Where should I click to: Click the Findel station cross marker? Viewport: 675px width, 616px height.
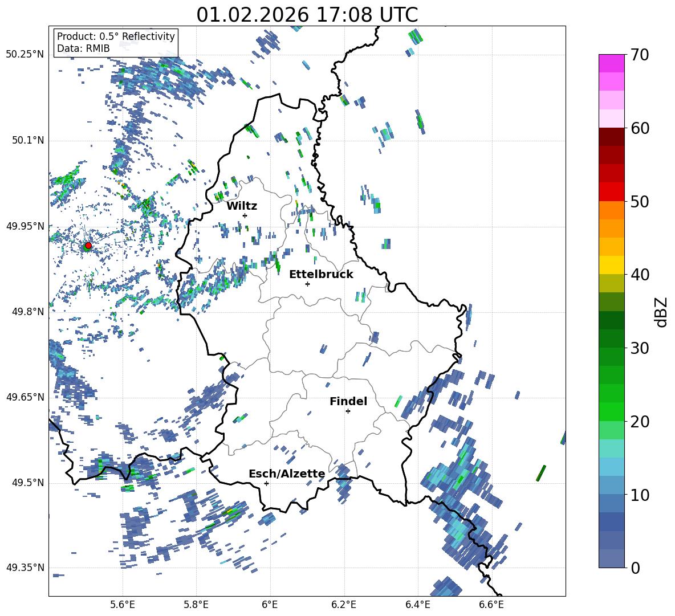pos(348,411)
